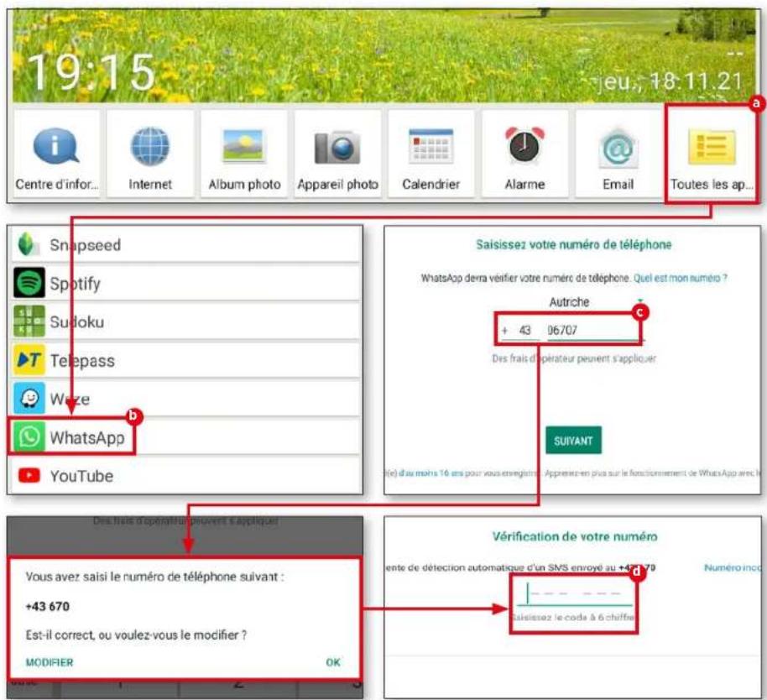Open the Centre d'infor... info bubble icon

click(x=56, y=145)
